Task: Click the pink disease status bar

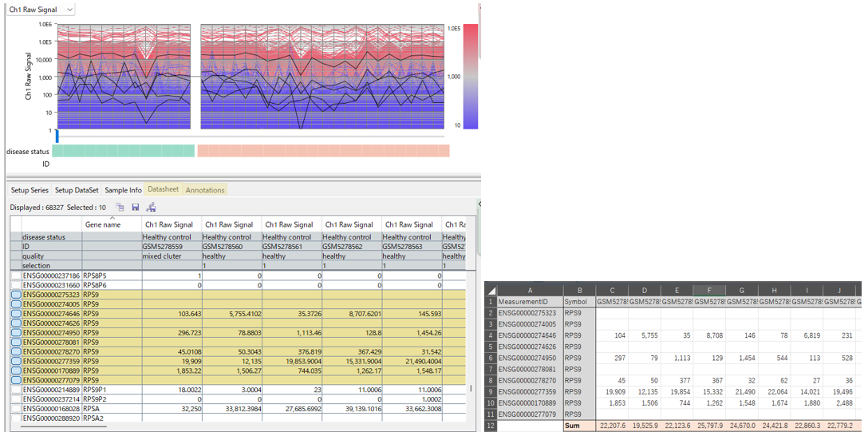Action: 323,151
